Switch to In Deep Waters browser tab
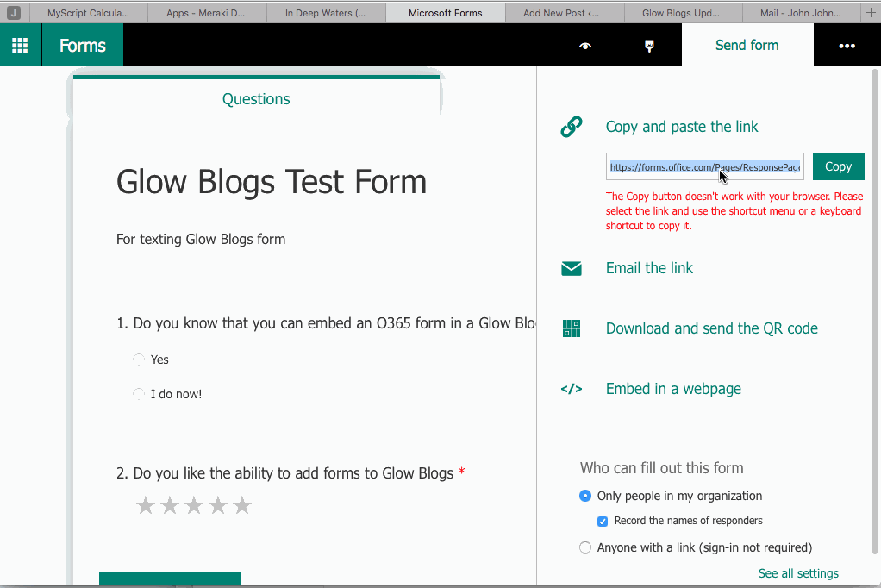Image resolution: width=881 pixels, height=588 pixels. (x=325, y=12)
